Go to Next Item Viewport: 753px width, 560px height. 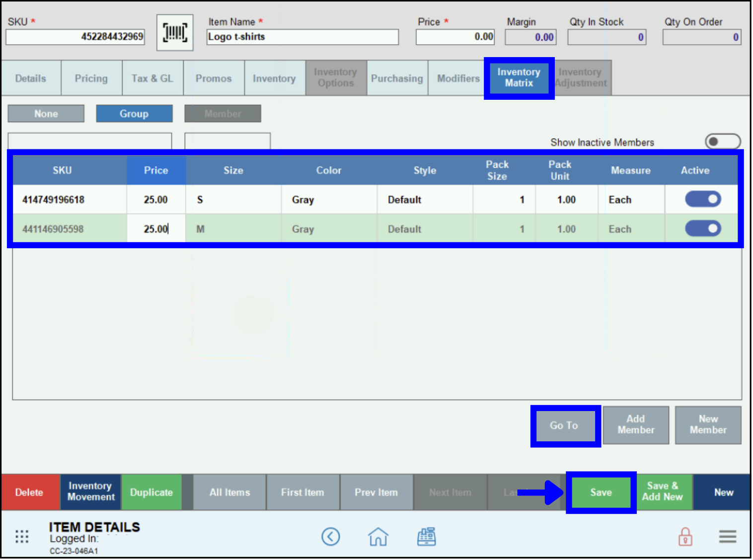point(450,492)
